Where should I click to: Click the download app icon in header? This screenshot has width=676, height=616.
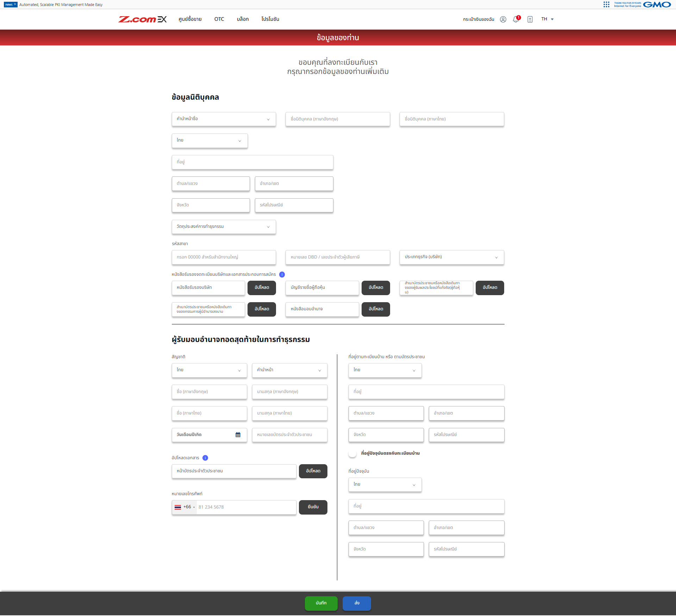(x=530, y=19)
